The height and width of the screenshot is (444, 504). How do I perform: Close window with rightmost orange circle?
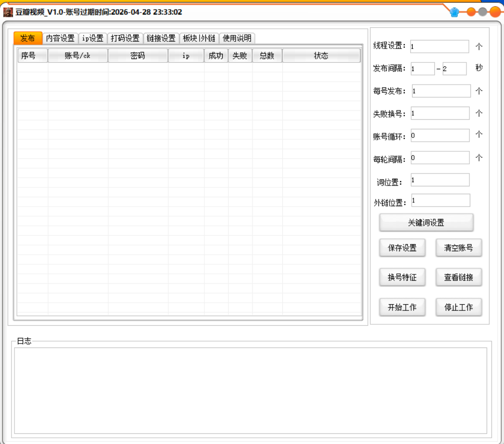click(495, 12)
